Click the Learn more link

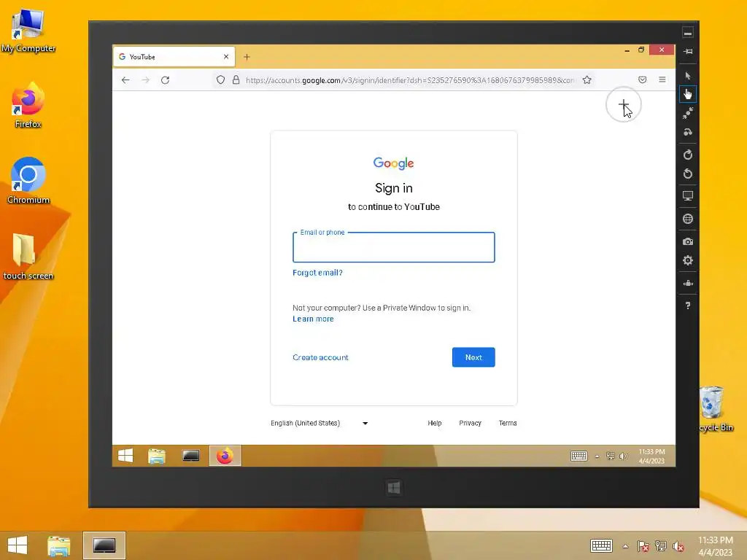point(313,319)
